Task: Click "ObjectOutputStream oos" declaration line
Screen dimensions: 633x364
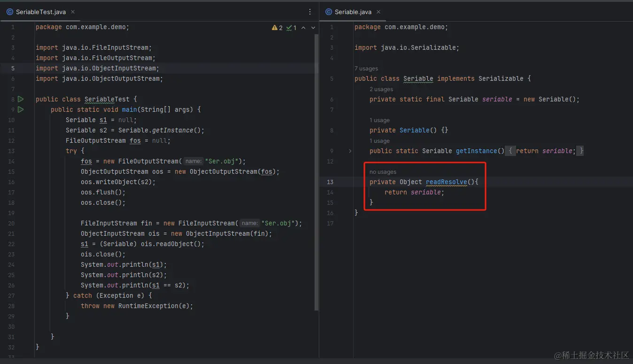Action: [x=180, y=171]
